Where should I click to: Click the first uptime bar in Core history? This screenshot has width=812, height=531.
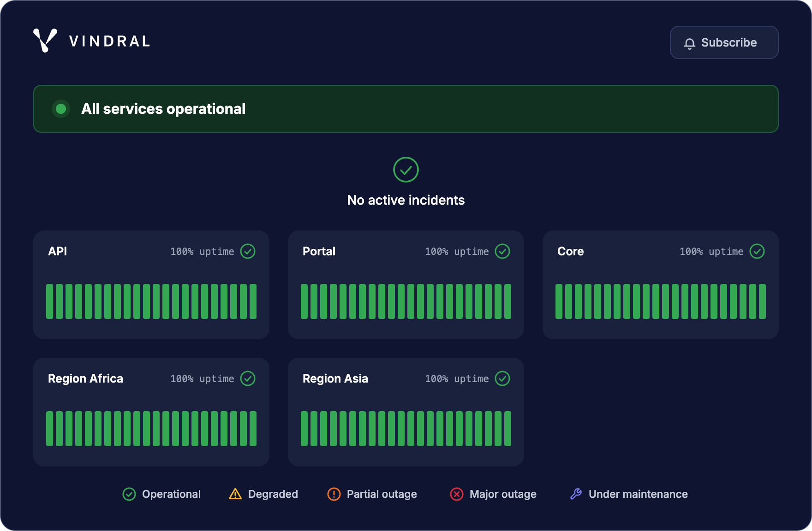tap(559, 301)
